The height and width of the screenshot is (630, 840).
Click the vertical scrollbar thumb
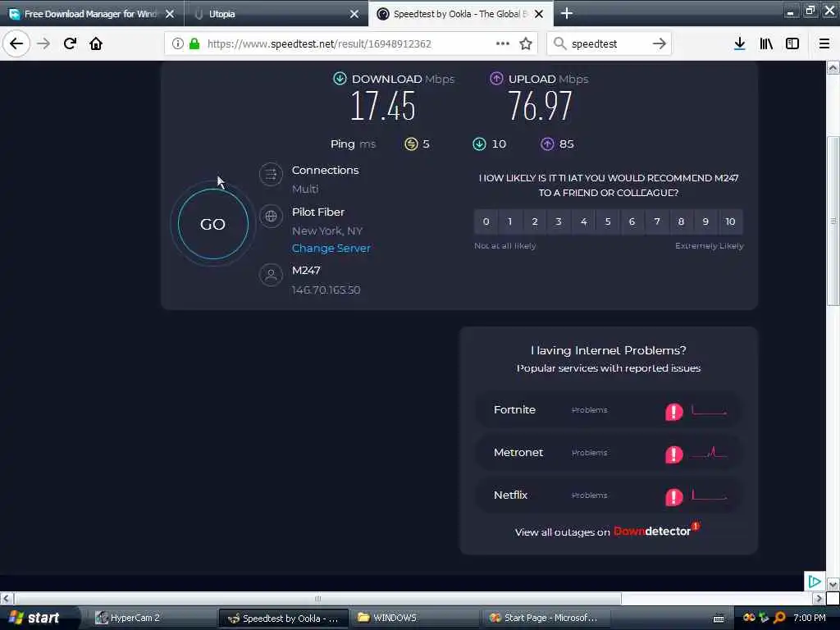coord(833,221)
